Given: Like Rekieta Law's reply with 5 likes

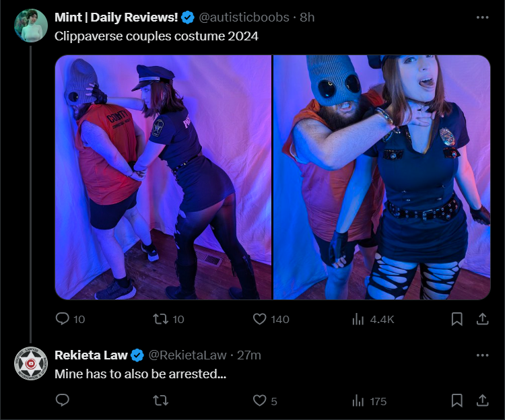Looking at the screenshot, I should [260, 400].
